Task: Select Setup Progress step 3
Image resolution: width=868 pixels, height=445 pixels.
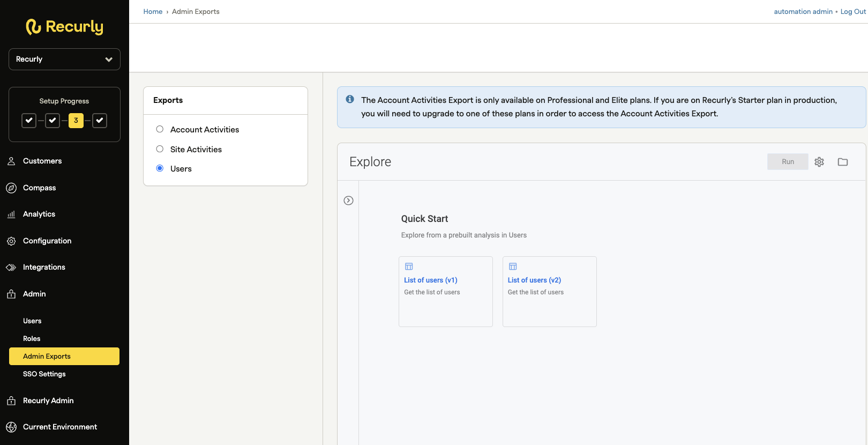Action: tap(76, 121)
